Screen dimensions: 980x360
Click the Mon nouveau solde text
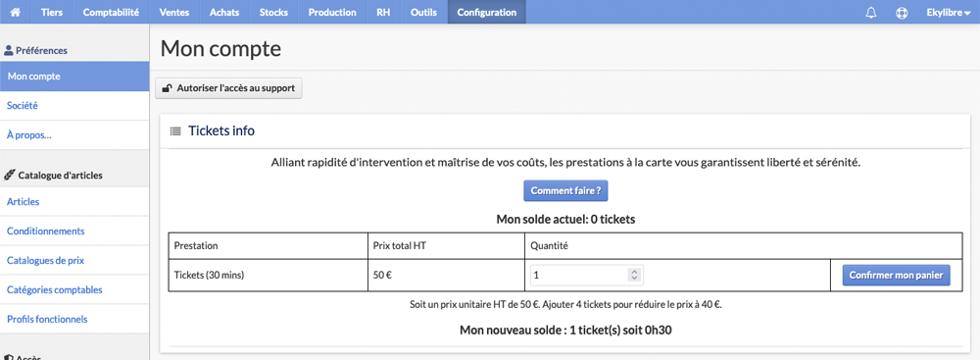tap(565, 330)
